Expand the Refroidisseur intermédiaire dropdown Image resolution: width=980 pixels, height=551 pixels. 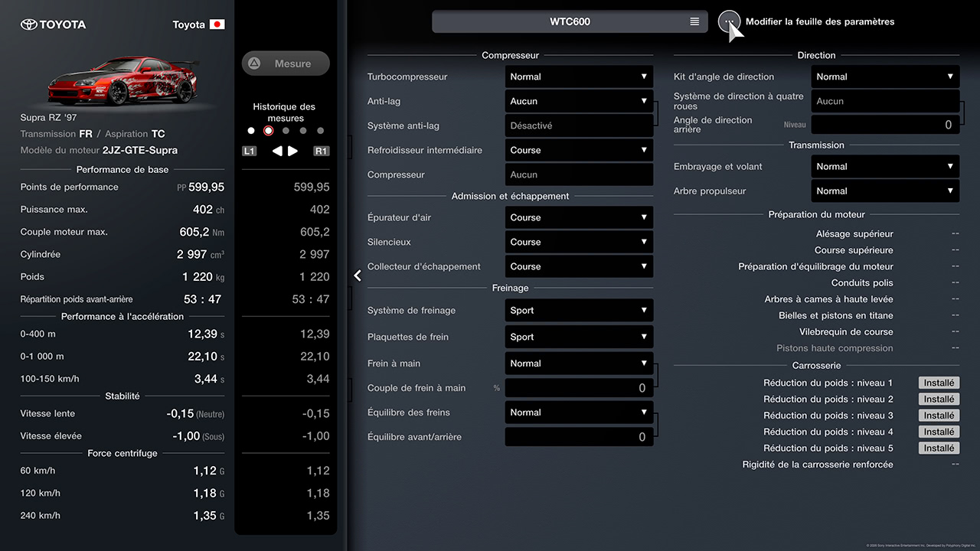pos(579,150)
